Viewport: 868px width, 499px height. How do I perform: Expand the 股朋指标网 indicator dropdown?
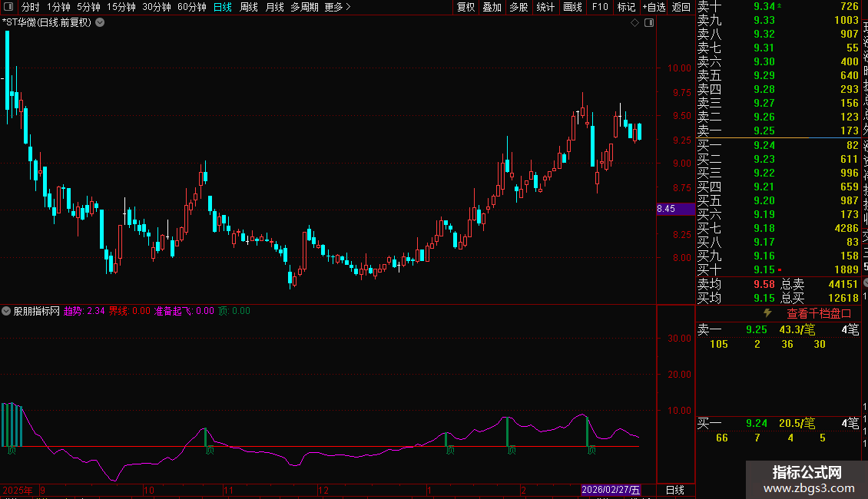(x=7, y=312)
